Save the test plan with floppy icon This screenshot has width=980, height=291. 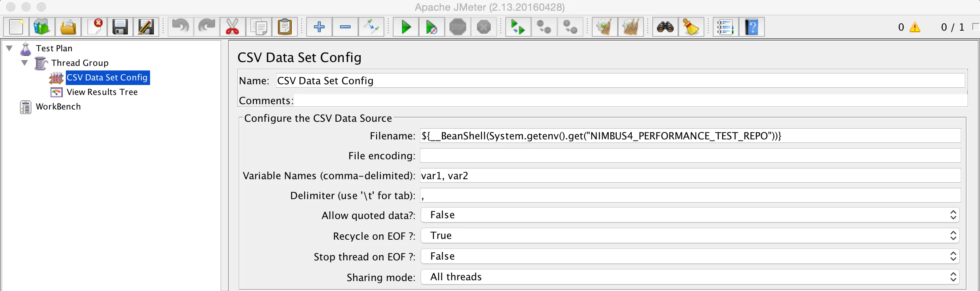pos(120,27)
